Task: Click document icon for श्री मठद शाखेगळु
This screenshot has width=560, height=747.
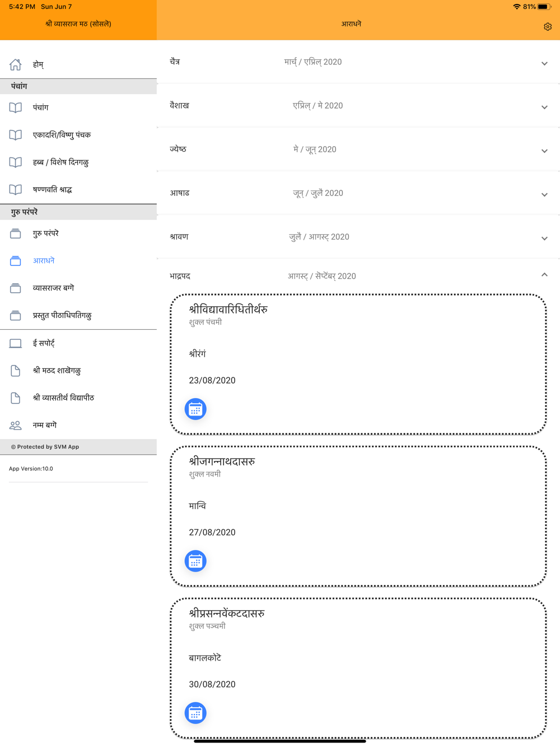Action: point(16,371)
